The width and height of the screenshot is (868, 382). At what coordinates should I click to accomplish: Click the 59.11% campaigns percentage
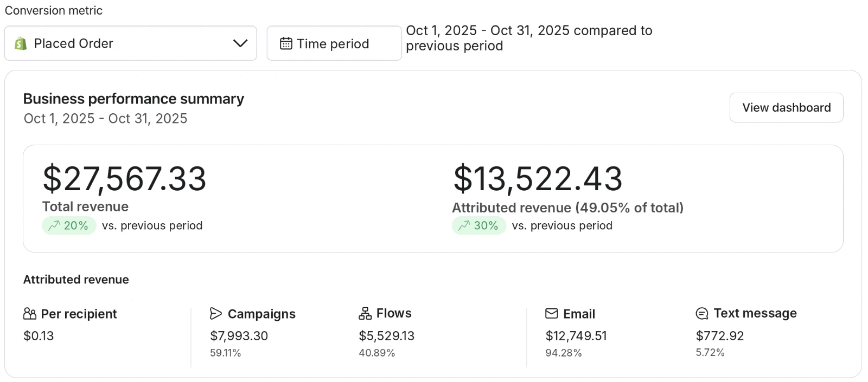coord(225,353)
